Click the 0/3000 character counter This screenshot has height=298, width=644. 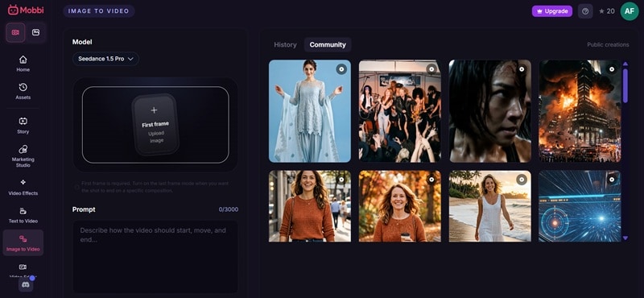229,209
